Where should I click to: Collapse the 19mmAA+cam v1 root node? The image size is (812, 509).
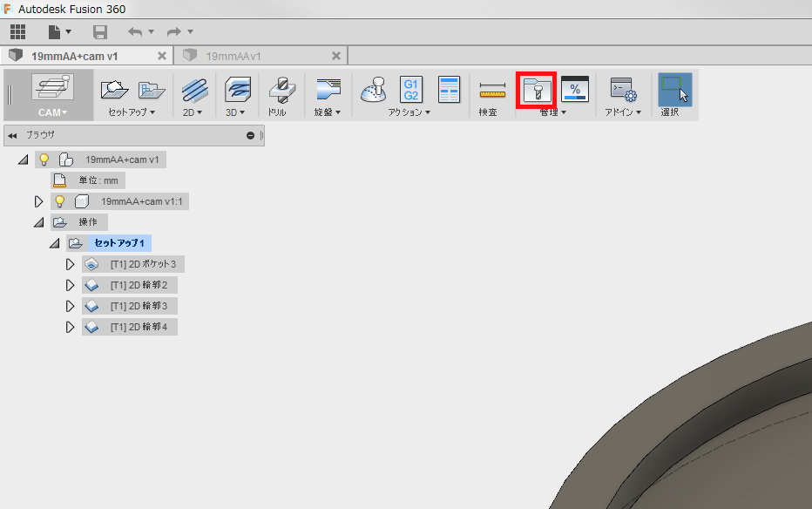coord(23,160)
